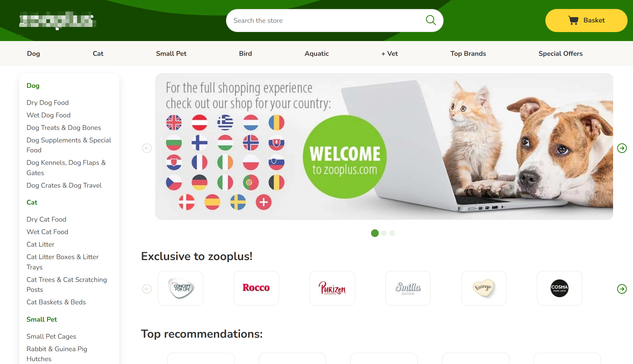Show next exclusive brands arrow

click(622, 289)
